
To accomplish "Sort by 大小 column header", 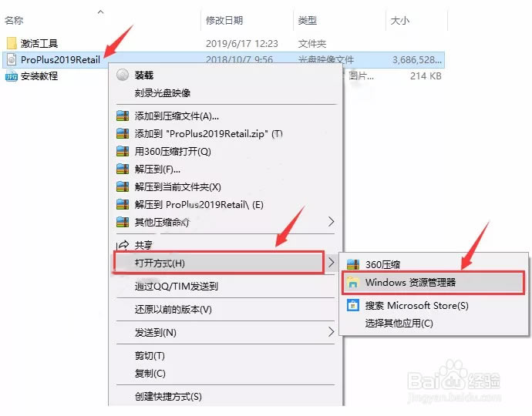I will (x=400, y=20).
